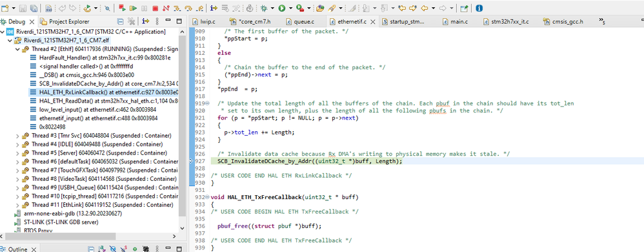Collapse the comment fold at line 919
This screenshot has width=644, height=252.
tap(207, 103)
